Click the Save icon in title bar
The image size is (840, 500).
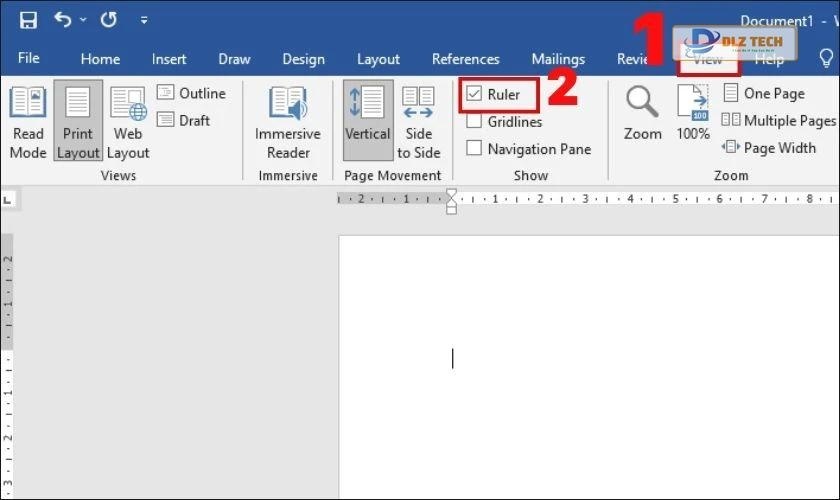coord(28,20)
